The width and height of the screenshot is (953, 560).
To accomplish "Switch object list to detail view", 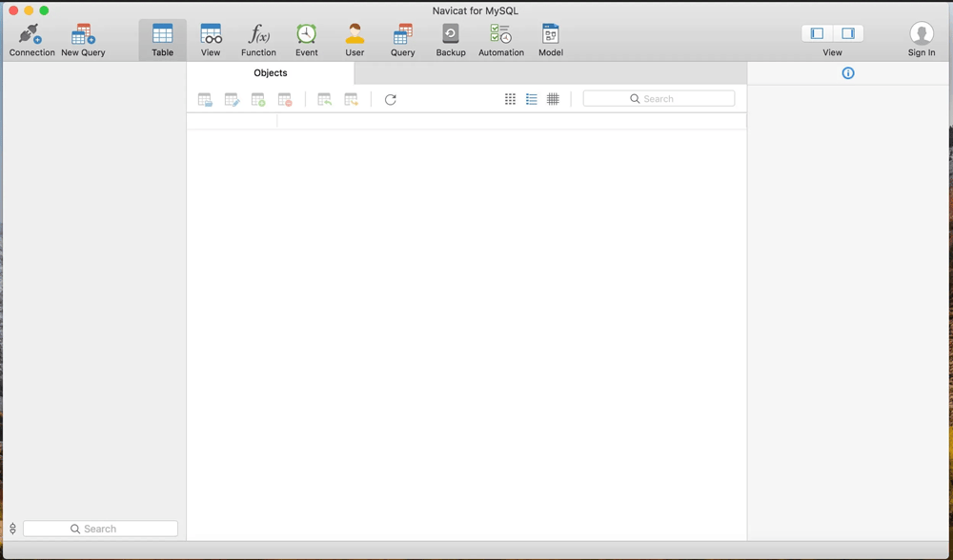I will [x=532, y=99].
